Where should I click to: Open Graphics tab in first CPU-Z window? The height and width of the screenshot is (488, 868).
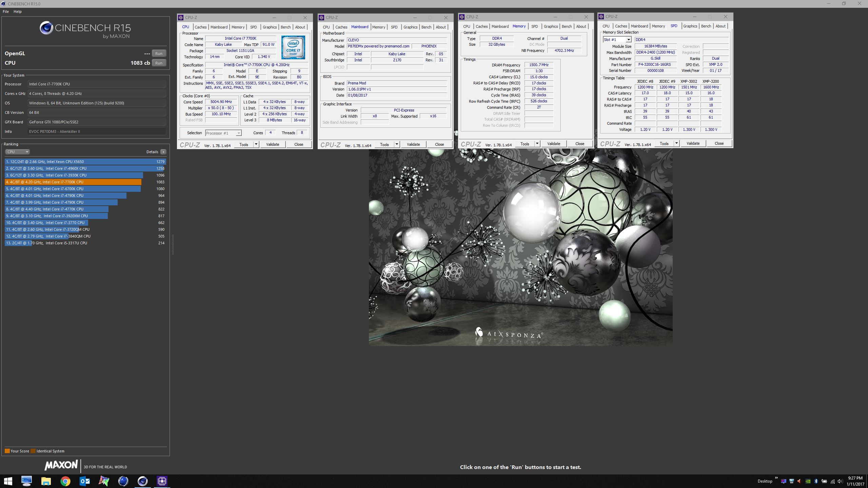coord(270,27)
